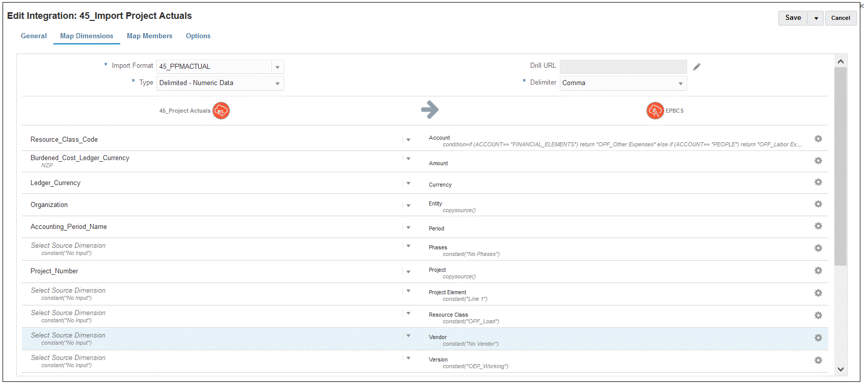Screen dimensions: 868x386
Task: Click the 45_Project Actuals source cloud icon
Action: click(x=221, y=110)
